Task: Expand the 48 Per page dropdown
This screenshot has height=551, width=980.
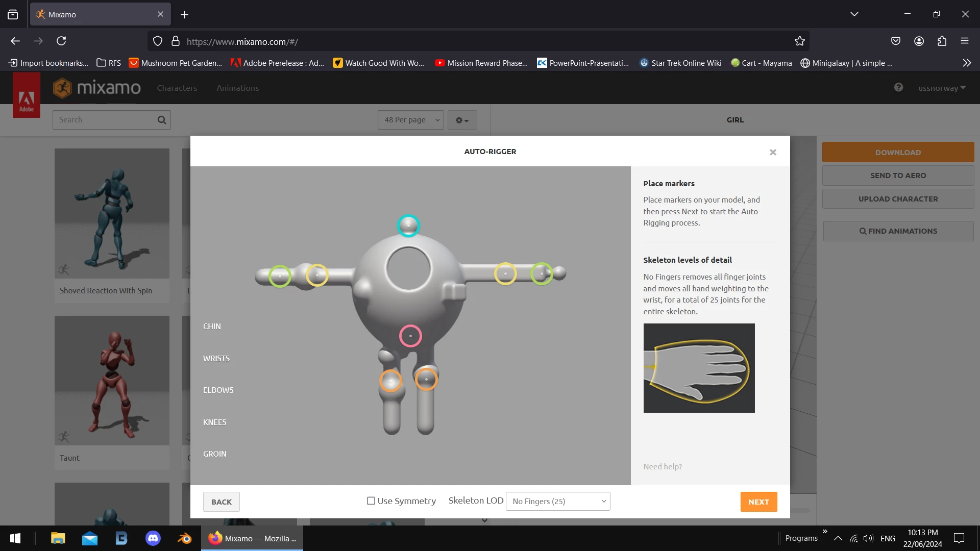Action: [x=411, y=120]
